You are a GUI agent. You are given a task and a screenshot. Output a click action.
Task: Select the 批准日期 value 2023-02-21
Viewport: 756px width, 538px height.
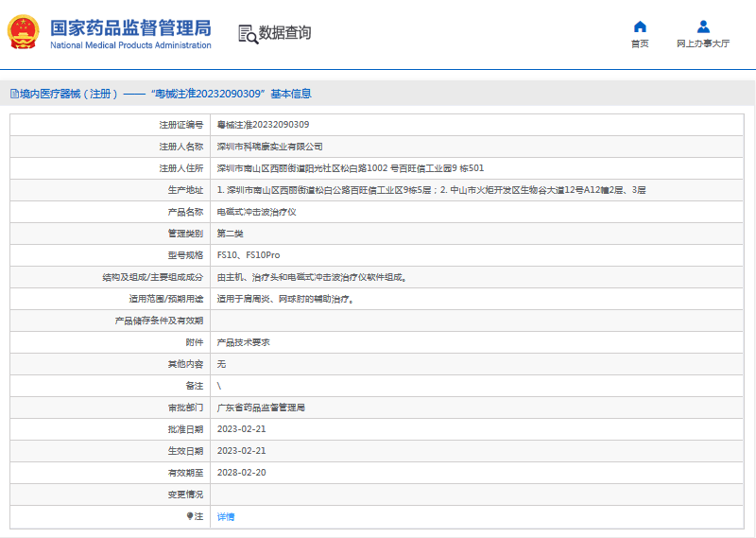pyautogui.click(x=242, y=429)
